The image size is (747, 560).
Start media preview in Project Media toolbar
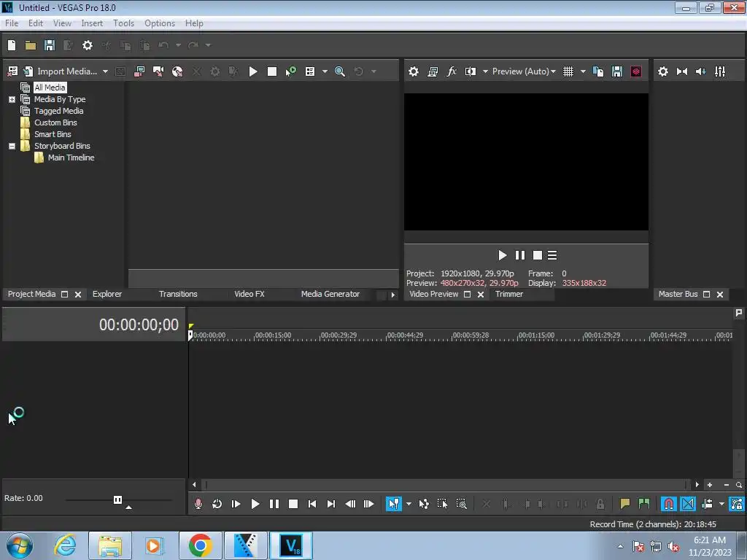click(253, 71)
